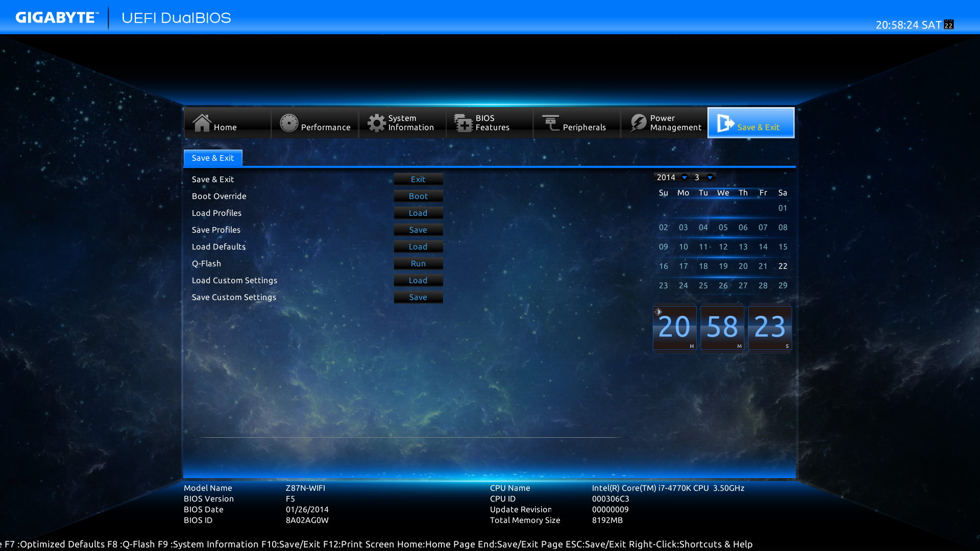
Task: Click the F10:Save/Exit shortcut hint
Action: [x=291, y=544]
